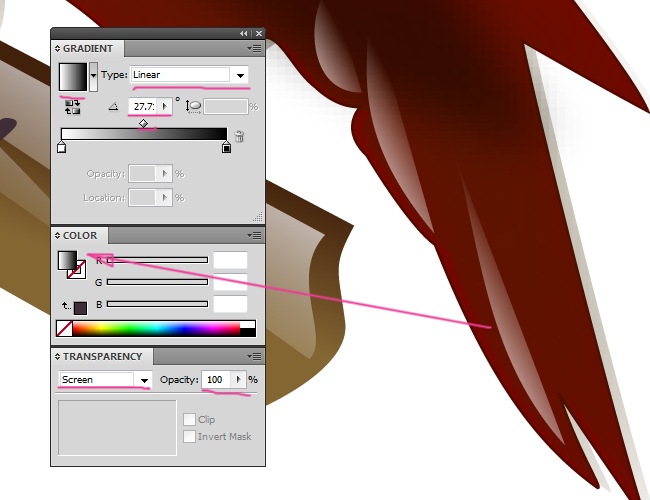Open the Screen blending mode dropdown
The width and height of the screenshot is (650, 500).
point(144,380)
